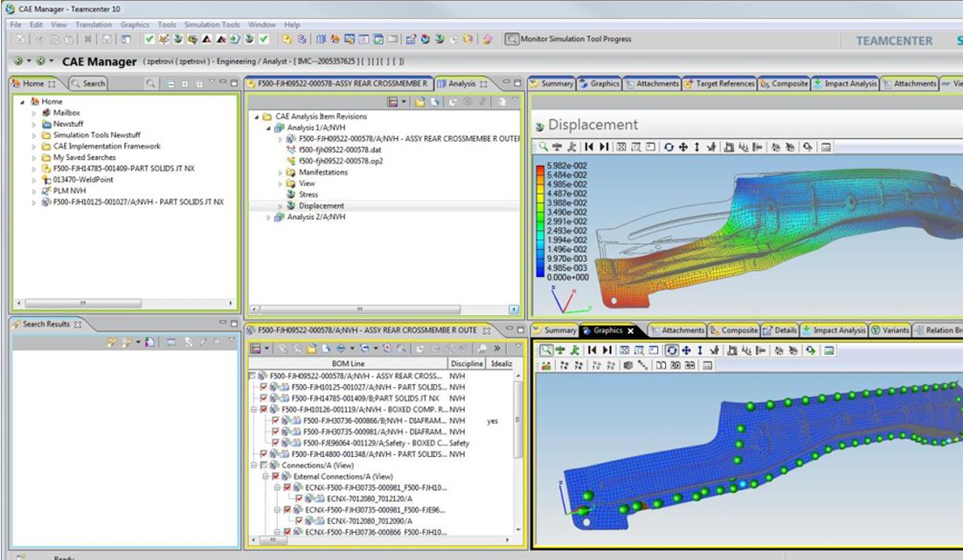Viewport: 963px width, 560px height.
Task: Jump to first frame in Displacement viewer
Action: pyautogui.click(x=589, y=147)
